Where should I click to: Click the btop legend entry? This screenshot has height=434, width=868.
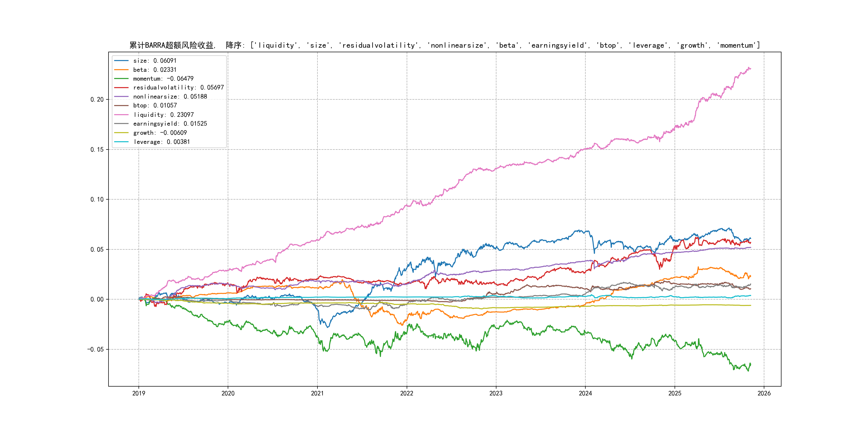[155, 106]
